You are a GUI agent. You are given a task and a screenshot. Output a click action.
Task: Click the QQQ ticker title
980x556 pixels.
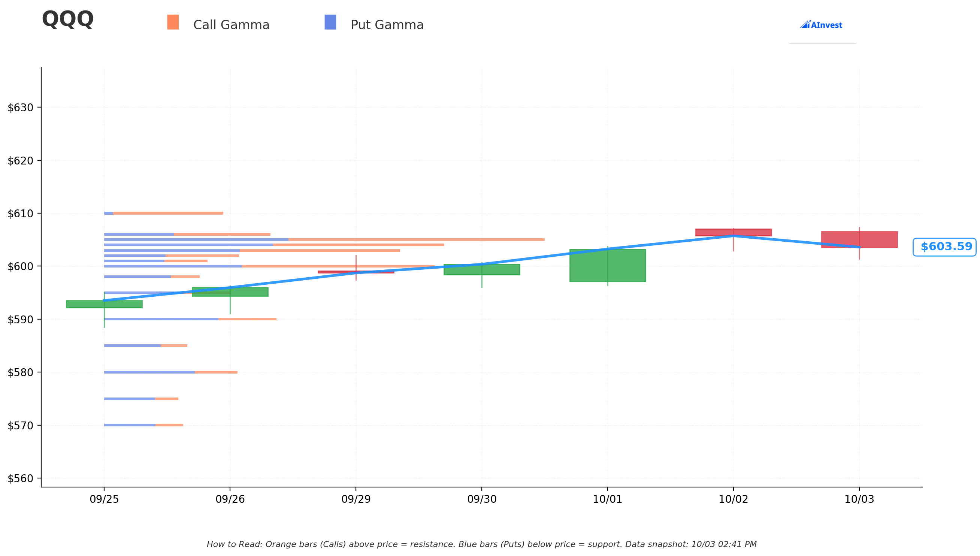[x=67, y=19]
